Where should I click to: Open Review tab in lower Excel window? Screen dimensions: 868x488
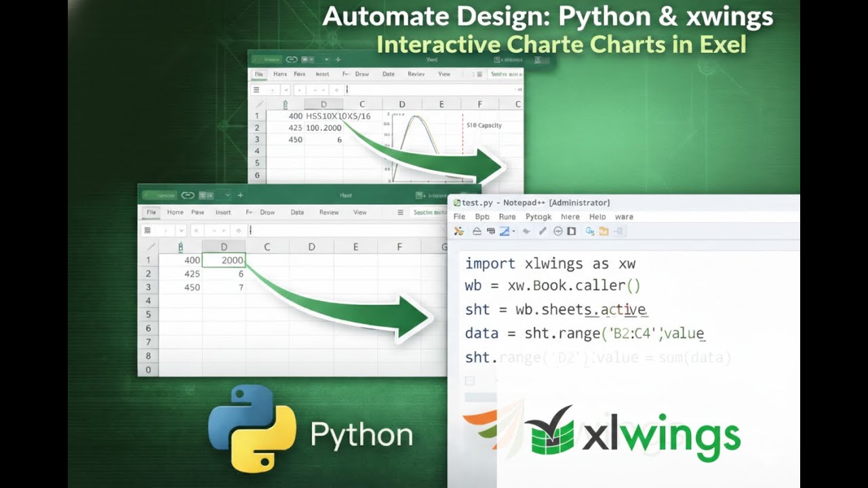329,212
